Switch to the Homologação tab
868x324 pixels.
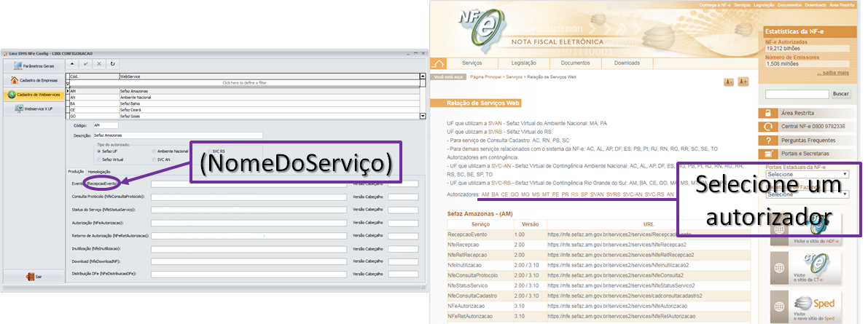pyautogui.click(x=99, y=171)
